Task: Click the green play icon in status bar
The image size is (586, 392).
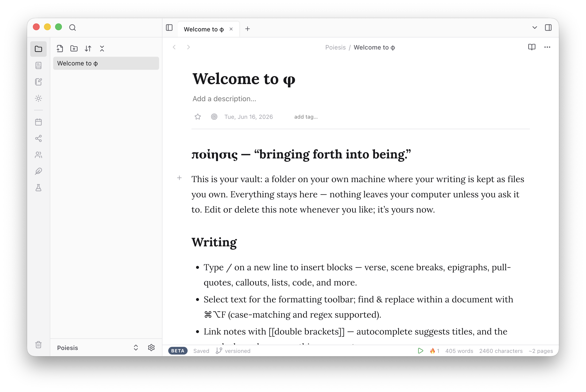Action: click(420, 351)
